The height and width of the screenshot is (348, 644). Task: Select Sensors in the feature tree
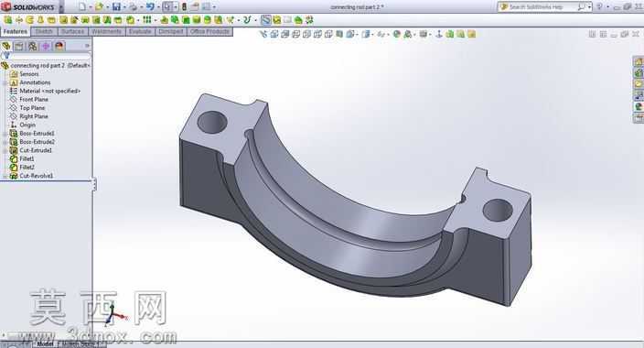[x=29, y=74]
